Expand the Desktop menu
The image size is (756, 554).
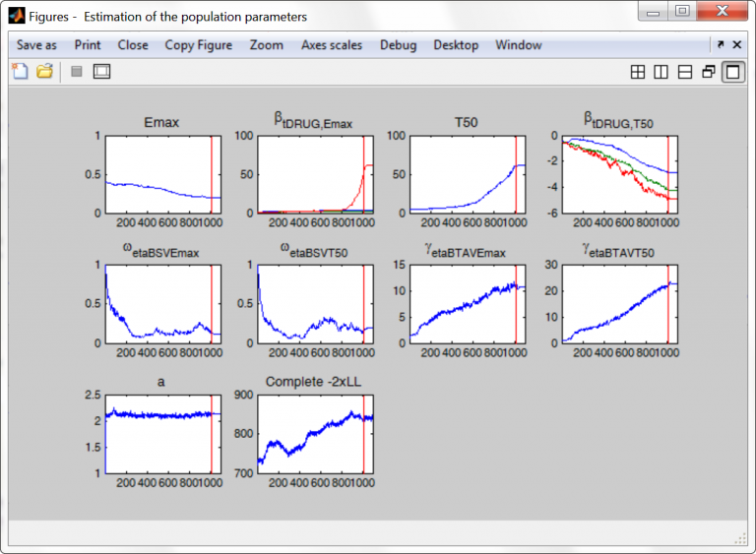456,45
